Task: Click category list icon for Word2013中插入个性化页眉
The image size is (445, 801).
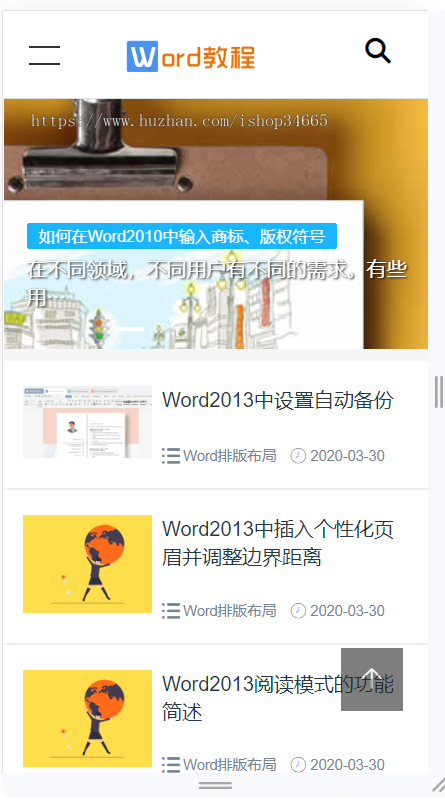Action: pyautogui.click(x=171, y=610)
